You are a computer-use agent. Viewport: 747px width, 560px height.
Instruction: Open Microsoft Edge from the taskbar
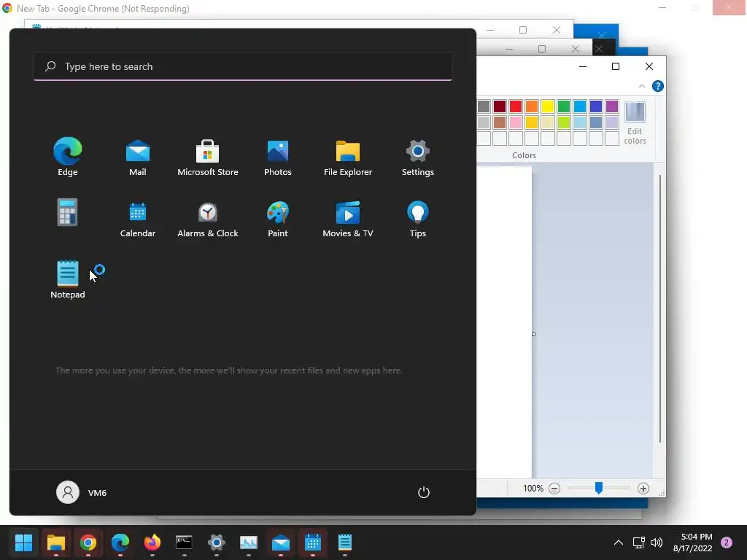coord(120,542)
